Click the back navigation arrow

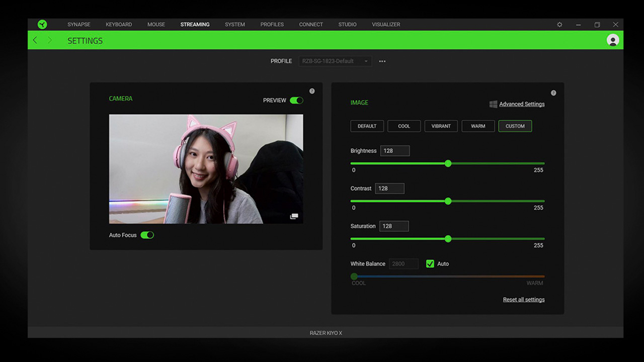(34, 40)
